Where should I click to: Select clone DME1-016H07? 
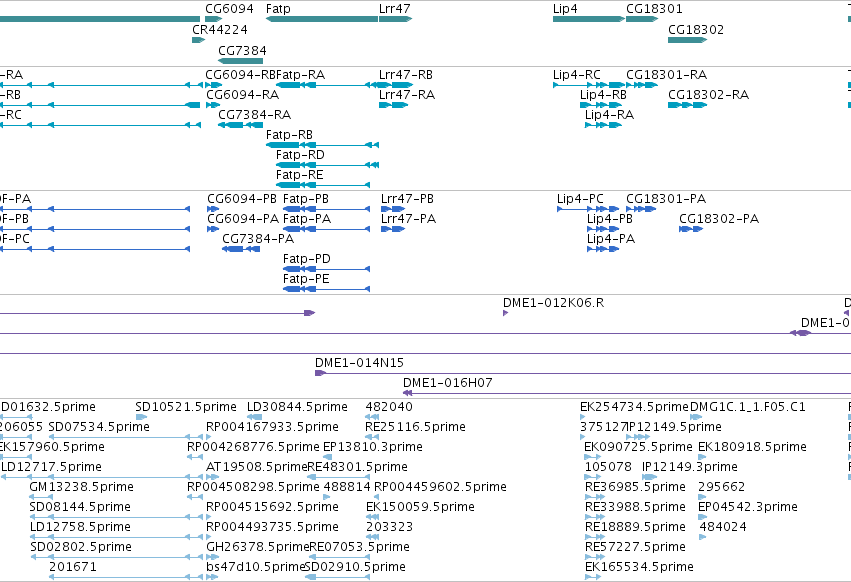point(627,393)
